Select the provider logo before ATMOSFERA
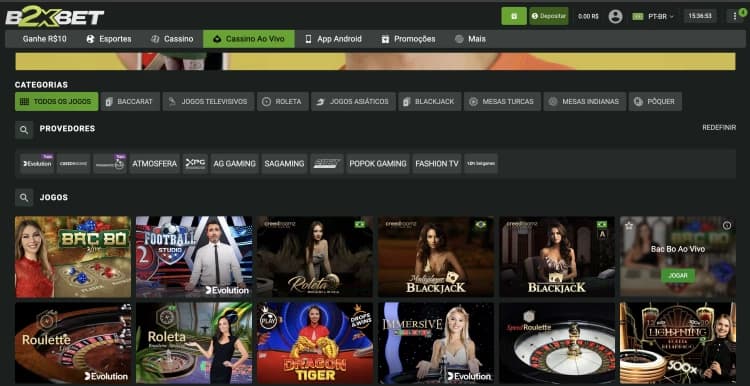This screenshot has height=386, width=750. pos(110,164)
